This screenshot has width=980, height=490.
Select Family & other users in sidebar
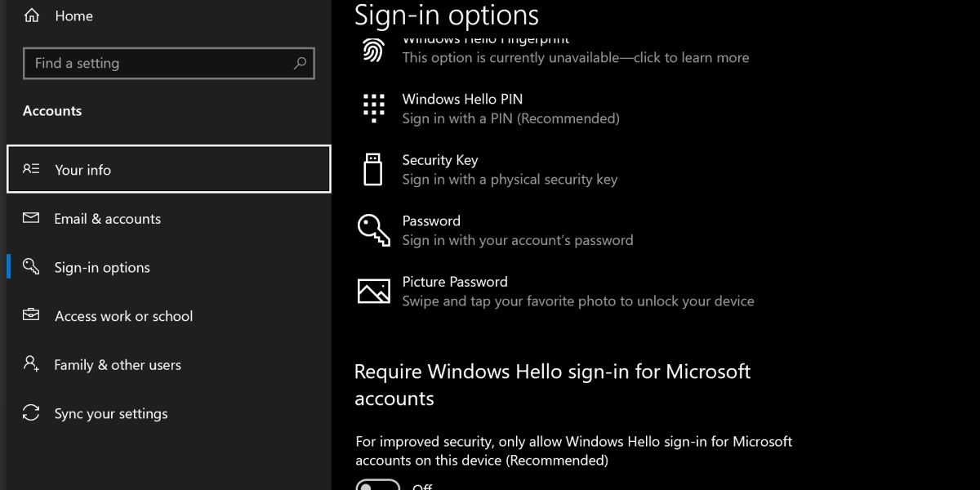(117, 364)
